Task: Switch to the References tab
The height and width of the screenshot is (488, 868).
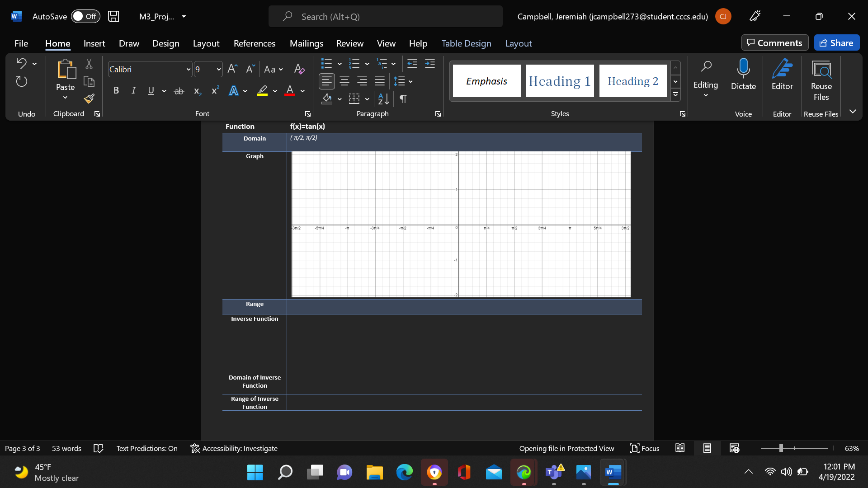Action: tap(254, 43)
